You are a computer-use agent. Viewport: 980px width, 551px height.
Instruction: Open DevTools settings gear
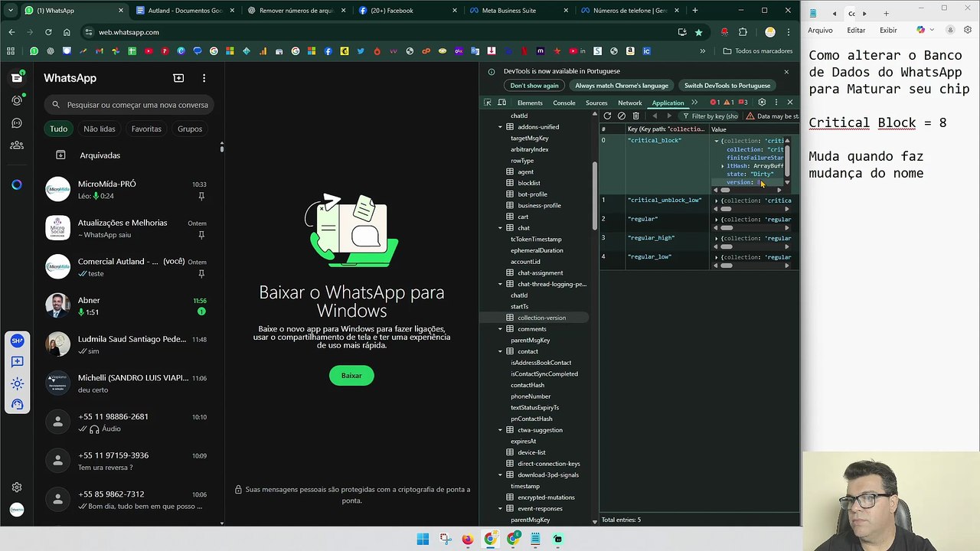tap(762, 103)
